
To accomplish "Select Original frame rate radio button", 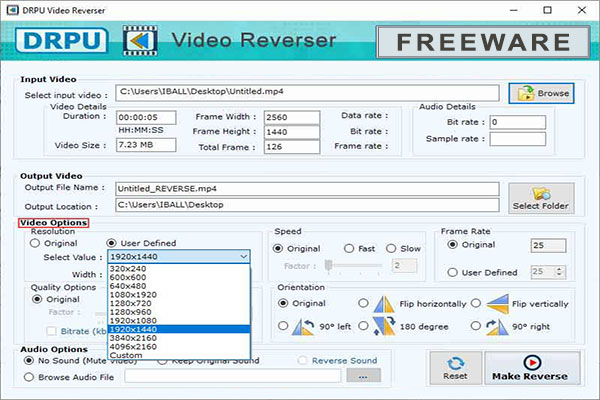I will click(452, 244).
